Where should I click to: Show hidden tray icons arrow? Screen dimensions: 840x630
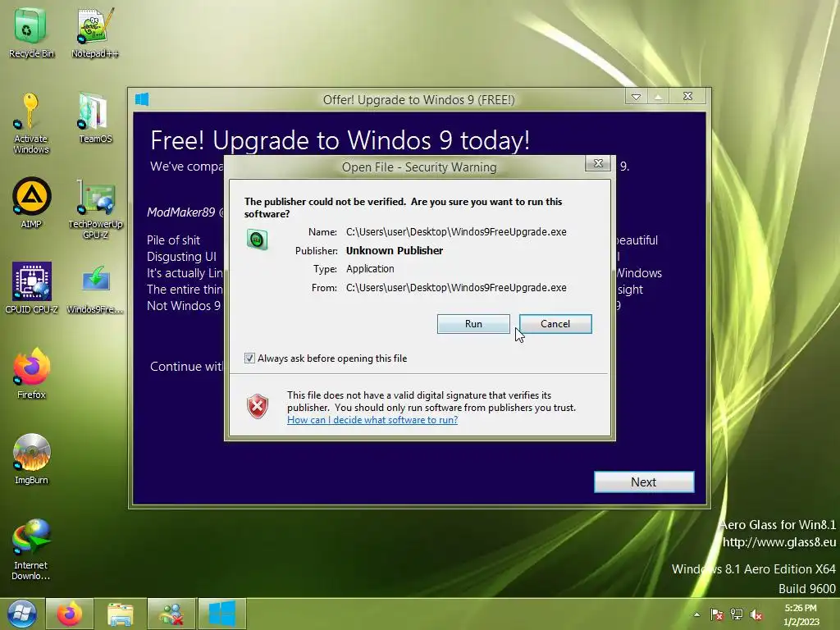[696, 614]
